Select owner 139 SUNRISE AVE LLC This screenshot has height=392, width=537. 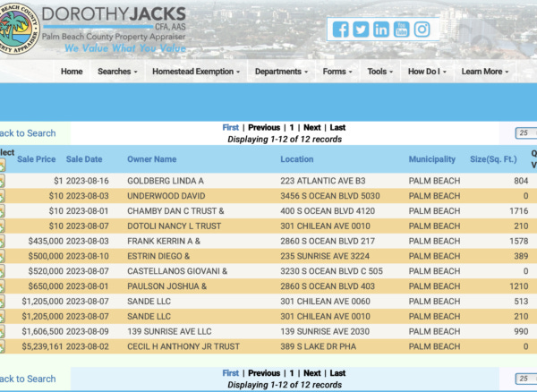tap(169, 331)
